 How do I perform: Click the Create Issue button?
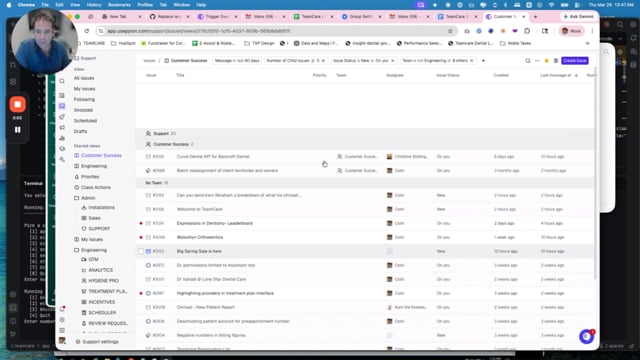coord(575,60)
